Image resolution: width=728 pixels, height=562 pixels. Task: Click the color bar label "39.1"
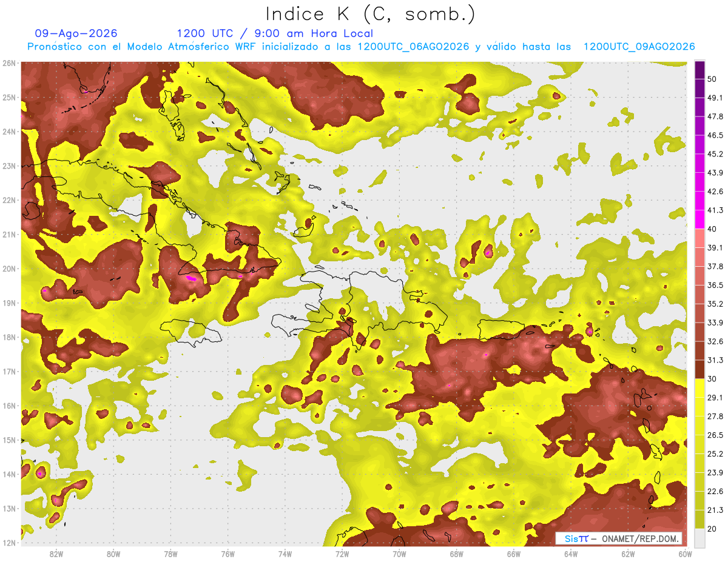tap(715, 247)
